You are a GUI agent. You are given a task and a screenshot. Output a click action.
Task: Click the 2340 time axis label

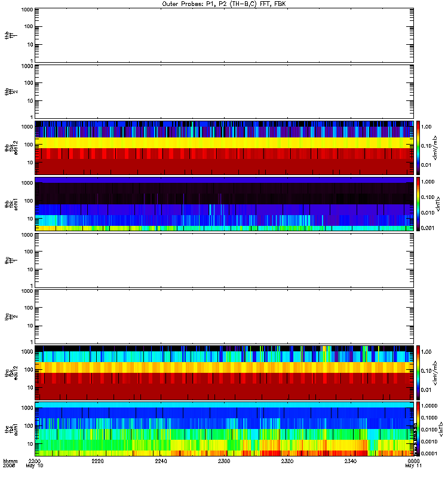pyautogui.click(x=351, y=461)
